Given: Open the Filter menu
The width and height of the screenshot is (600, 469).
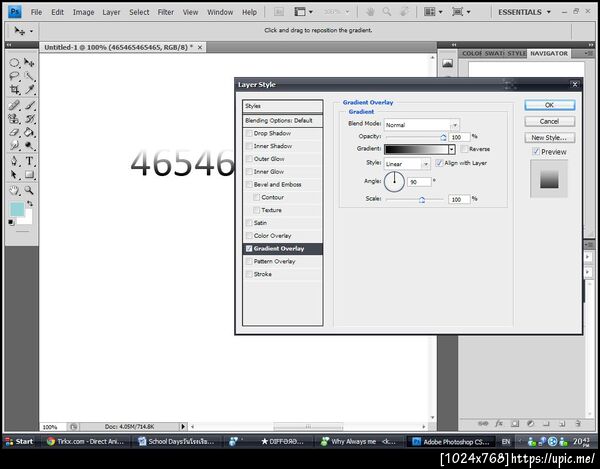Looking at the screenshot, I should [166, 12].
